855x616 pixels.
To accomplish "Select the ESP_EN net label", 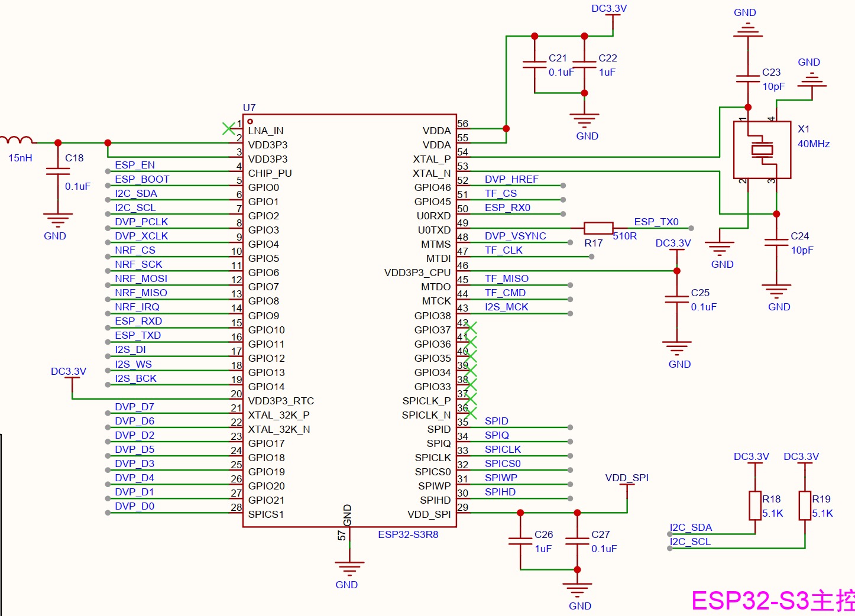I will click(x=135, y=165).
